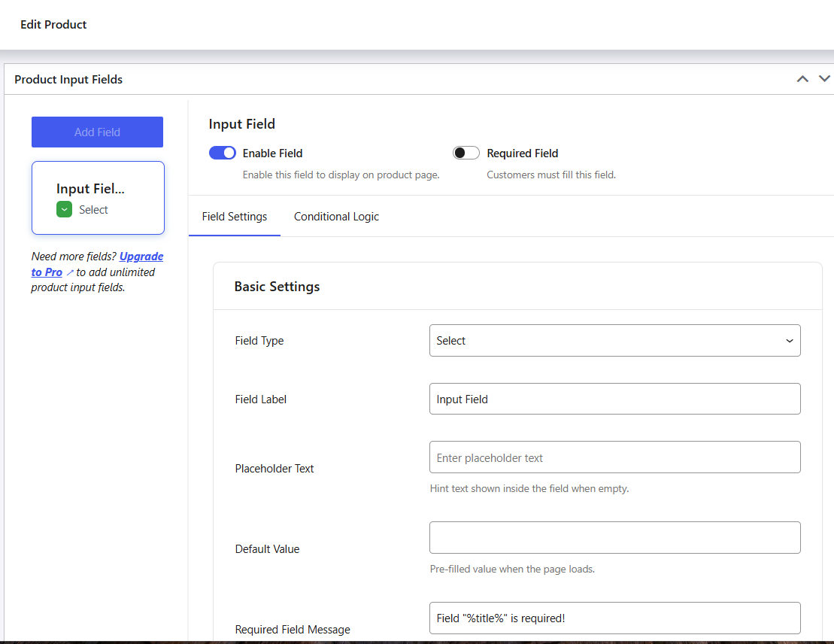
Task: Open the Field Type dropdown
Action: pyautogui.click(x=615, y=341)
